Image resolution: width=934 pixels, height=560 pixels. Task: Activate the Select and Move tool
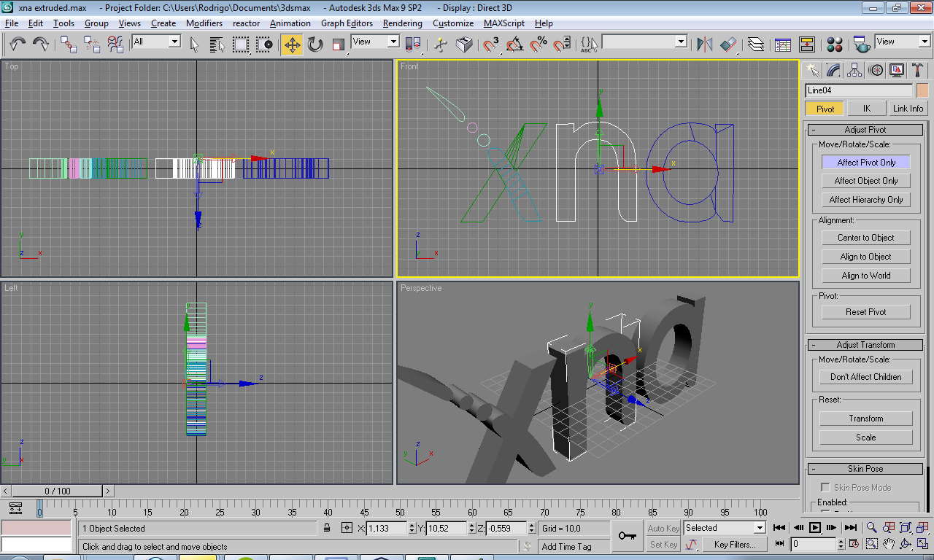click(x=292, y=44)
